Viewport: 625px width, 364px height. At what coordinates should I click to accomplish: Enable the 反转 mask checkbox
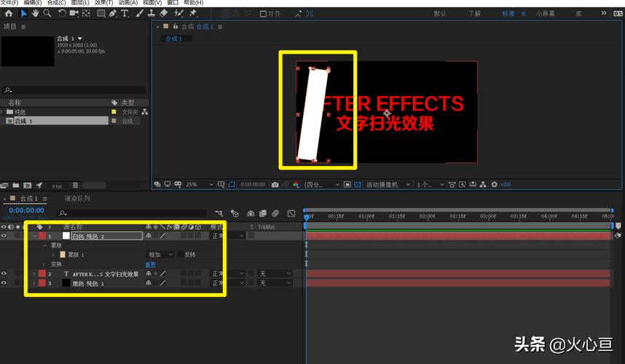[180, 255]
